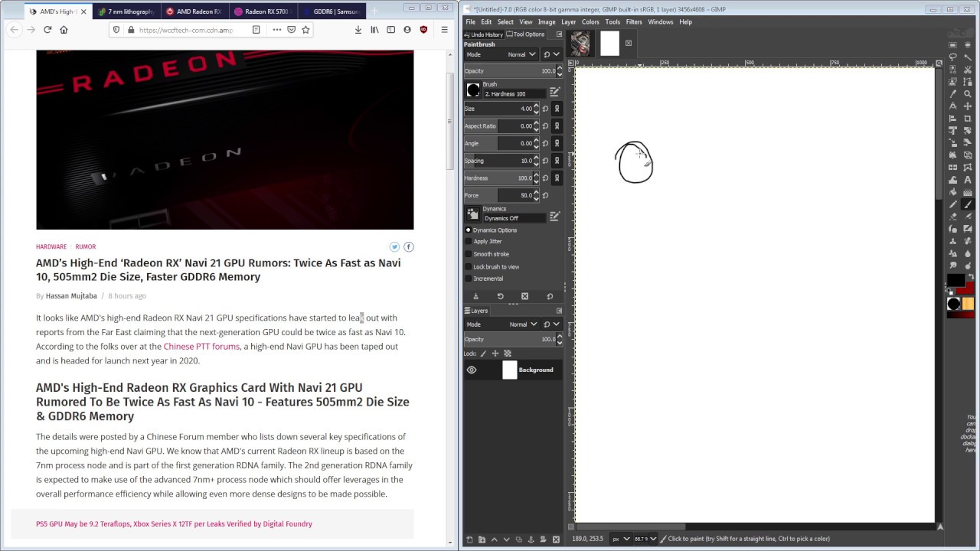980x551 pixels.
Task: Click the black foreground color swatch
Action: point(955,280)
